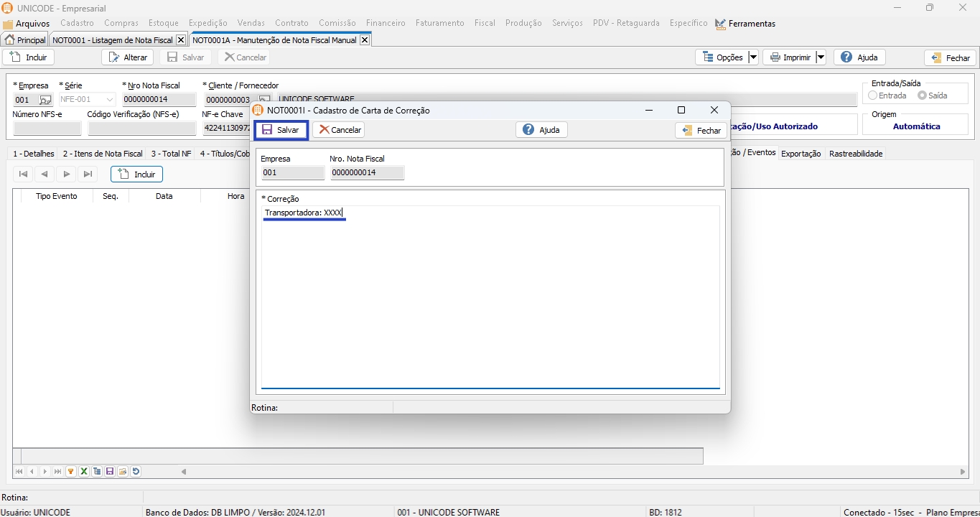The height and width of the screenshot is (517, 980).
Task: Select the Entrada radio button
Action: pos(873,96)
